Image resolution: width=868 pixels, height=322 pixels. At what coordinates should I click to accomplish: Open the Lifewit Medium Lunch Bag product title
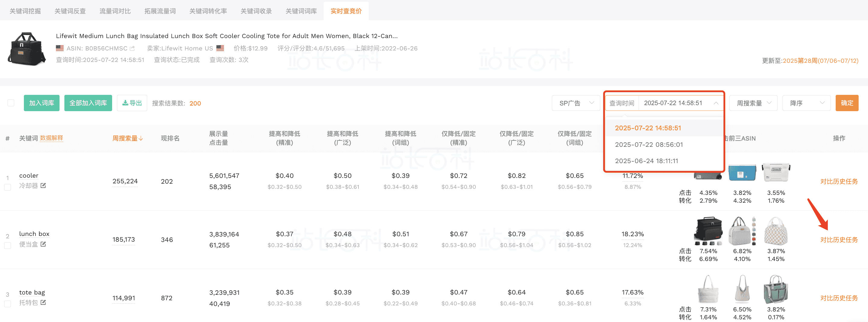pyautogui.click(x=227, y=36)
